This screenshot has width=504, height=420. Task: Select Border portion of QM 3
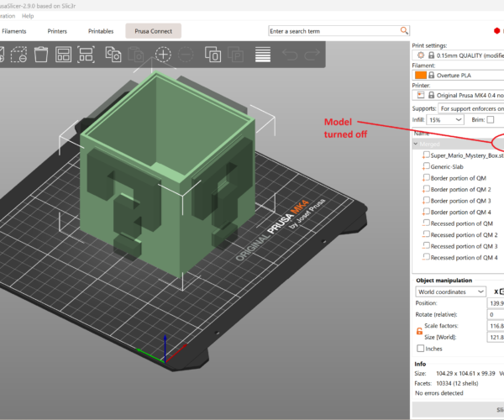460,201
